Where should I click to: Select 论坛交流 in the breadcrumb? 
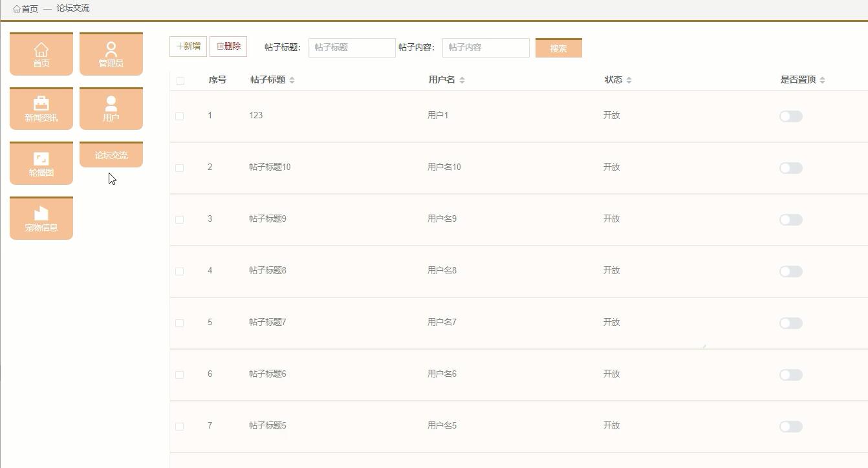73,8
